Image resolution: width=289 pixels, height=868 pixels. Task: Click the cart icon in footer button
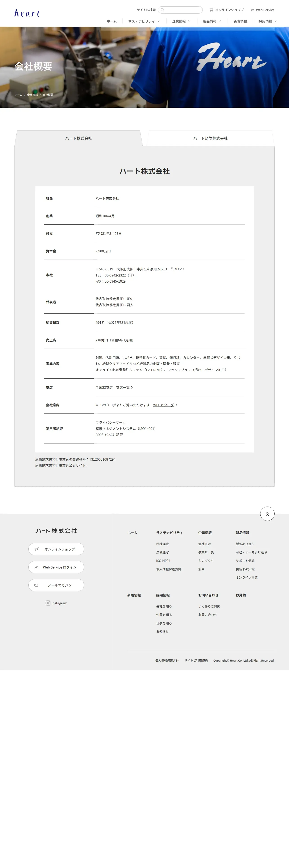[x=37, y=549]
